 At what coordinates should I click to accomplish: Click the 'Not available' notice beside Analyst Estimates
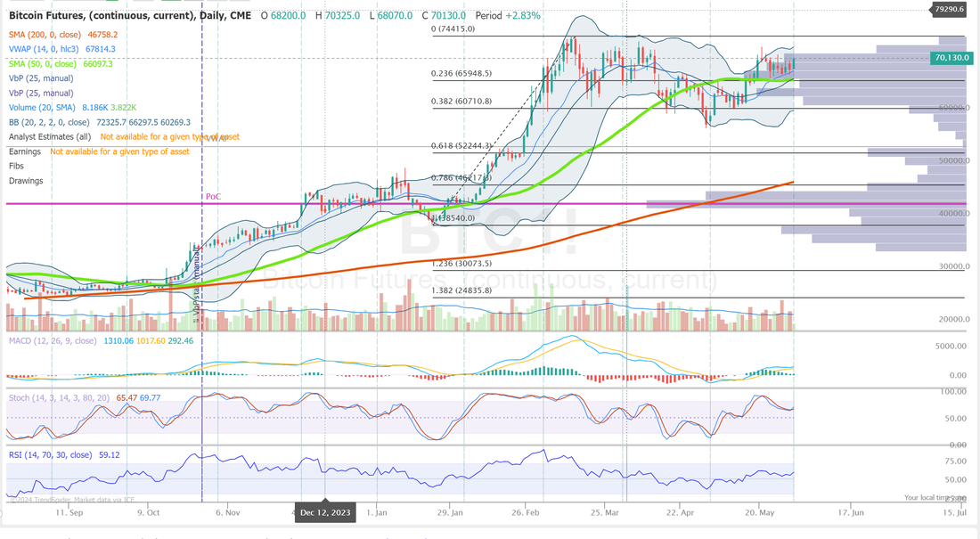tap(170, 137)
